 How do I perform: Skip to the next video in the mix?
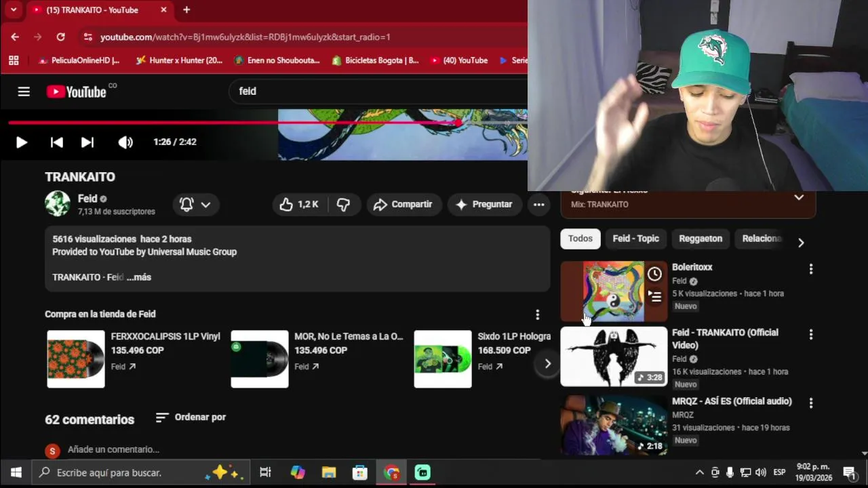(x=87, y=142)
